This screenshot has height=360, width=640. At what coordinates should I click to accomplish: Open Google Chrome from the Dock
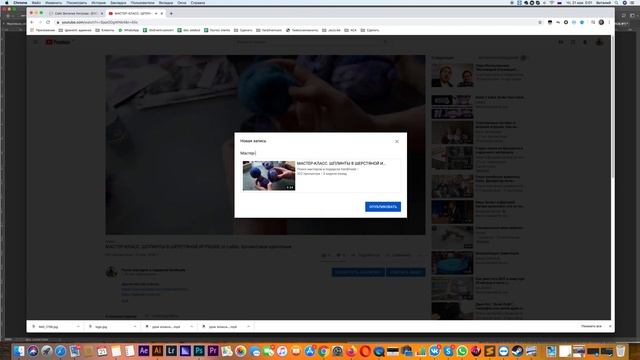pos(323,351)
